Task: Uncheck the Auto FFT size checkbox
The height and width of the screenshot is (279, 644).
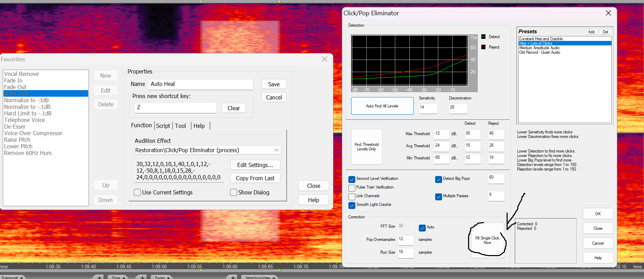Action: pyautogui.click(x=422, y=228)
